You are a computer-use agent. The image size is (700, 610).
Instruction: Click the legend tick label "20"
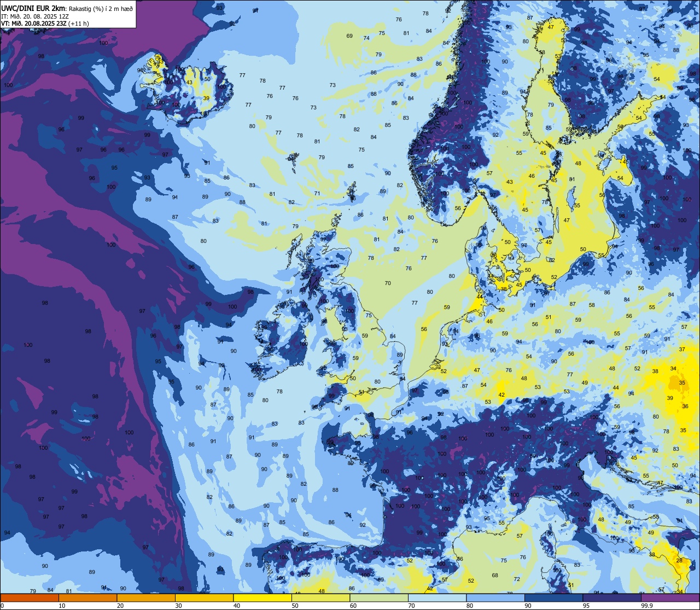120,606
